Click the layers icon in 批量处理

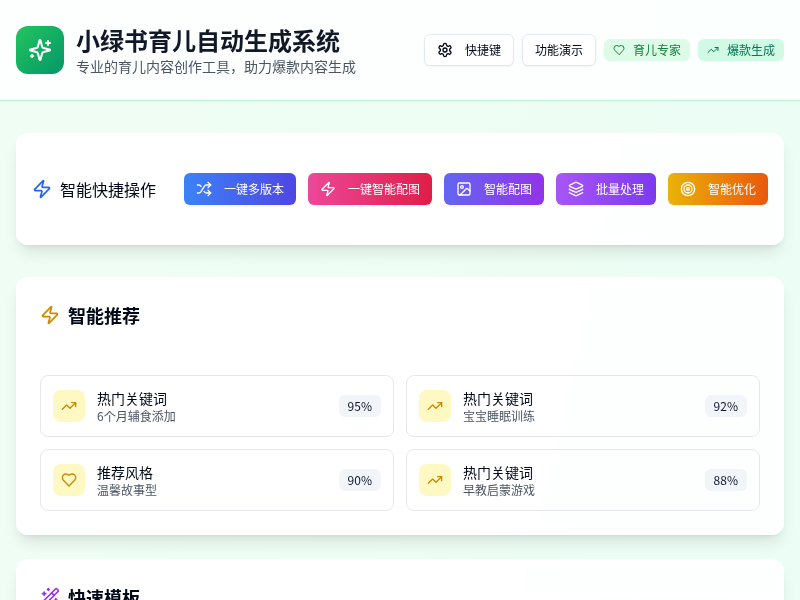point(576,189)
